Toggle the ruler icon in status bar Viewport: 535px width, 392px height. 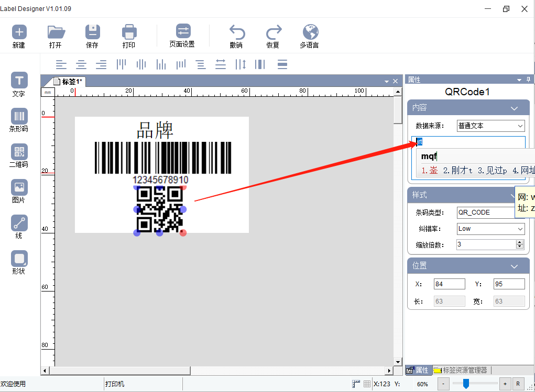click(356, 384)
